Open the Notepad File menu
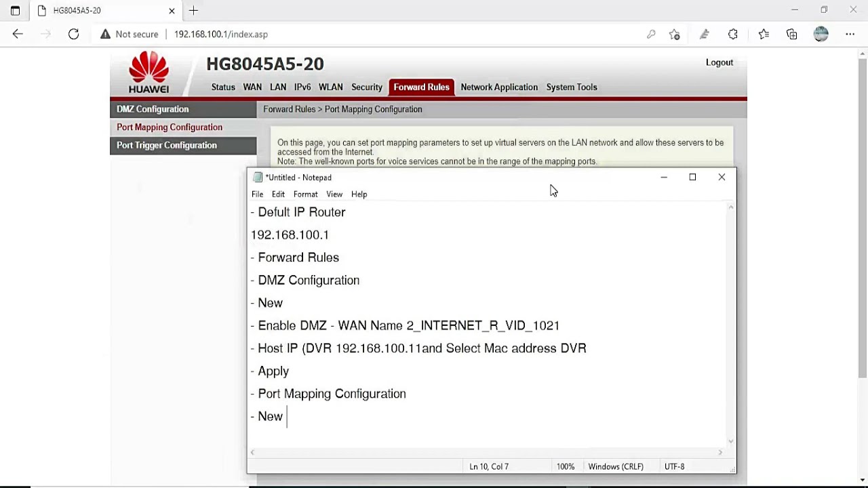The image size is (868, 488). pyautogui.click(x=258, y=195)
